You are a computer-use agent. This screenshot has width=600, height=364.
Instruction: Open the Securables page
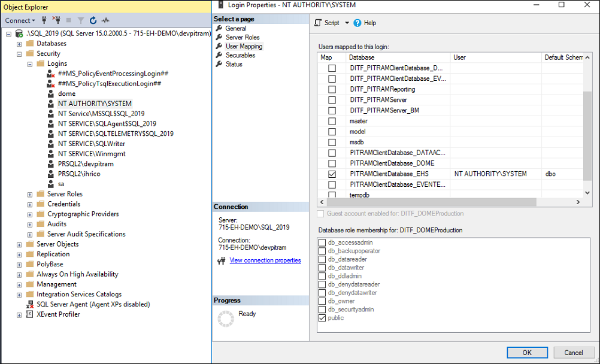point(240,55)
